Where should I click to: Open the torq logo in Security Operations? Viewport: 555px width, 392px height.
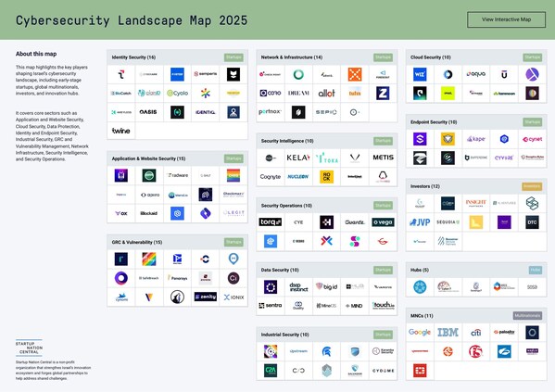coord(270,222)
